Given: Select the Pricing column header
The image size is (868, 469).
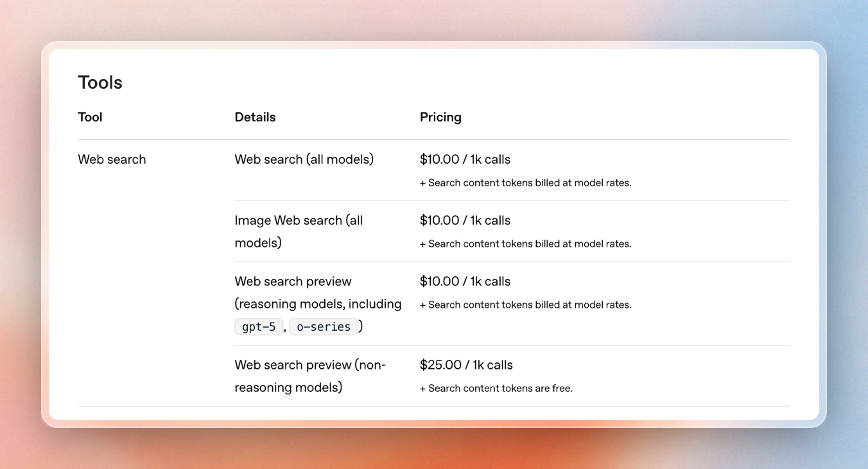Looking at the screenshot, I should (x=440, y=117).
